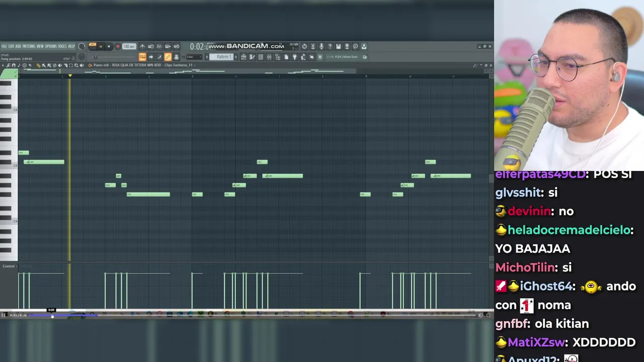Click the render to audio icon
The width and height of the screenshot is (644, 362).
coord(347,46)
